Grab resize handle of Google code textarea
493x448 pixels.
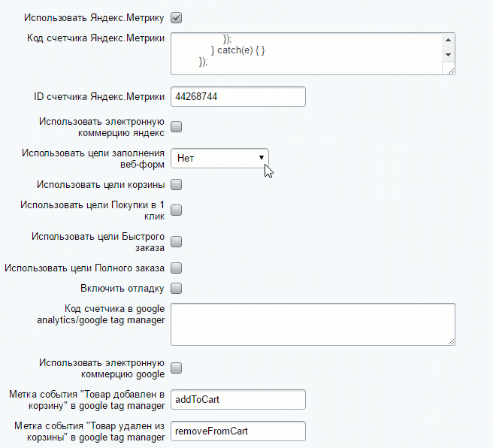click(451, 341)
